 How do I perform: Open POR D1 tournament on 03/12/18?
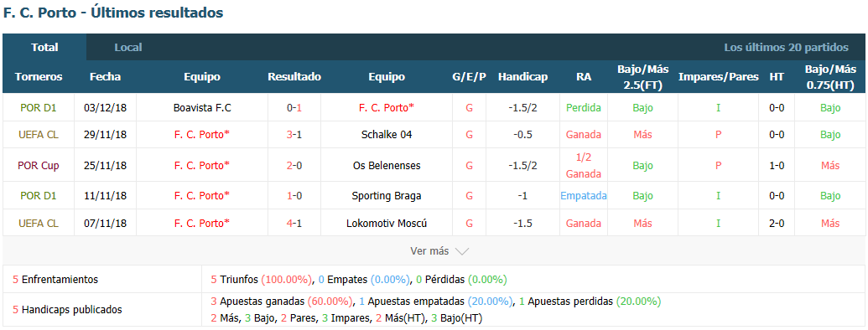(x=39, y=108)
